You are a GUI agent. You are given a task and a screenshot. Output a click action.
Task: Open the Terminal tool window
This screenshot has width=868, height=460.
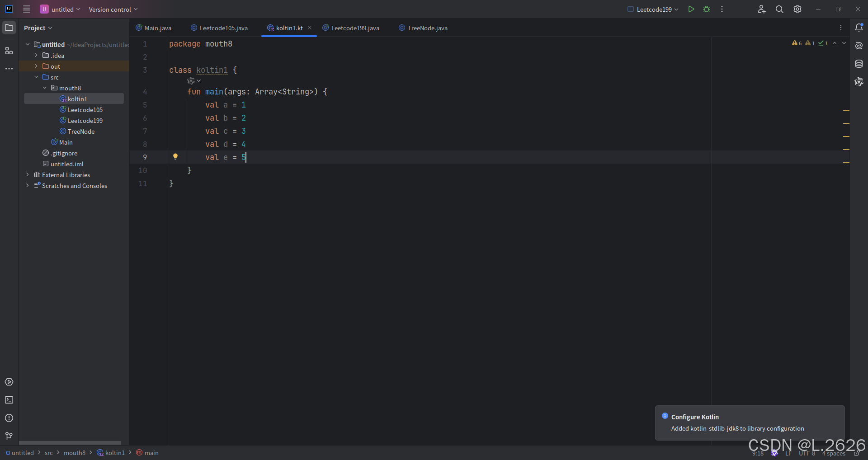[9, 400]
